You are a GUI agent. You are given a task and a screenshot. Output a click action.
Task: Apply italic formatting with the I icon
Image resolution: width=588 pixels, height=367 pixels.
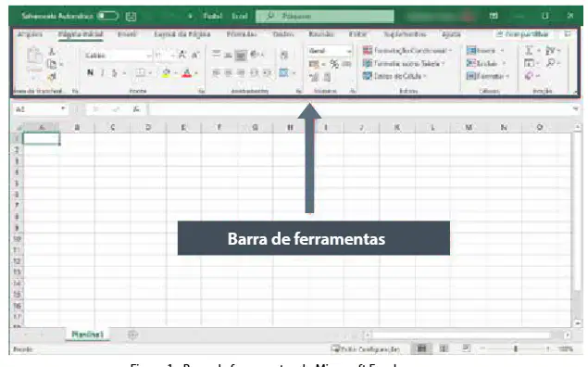[x=103, y=73]
